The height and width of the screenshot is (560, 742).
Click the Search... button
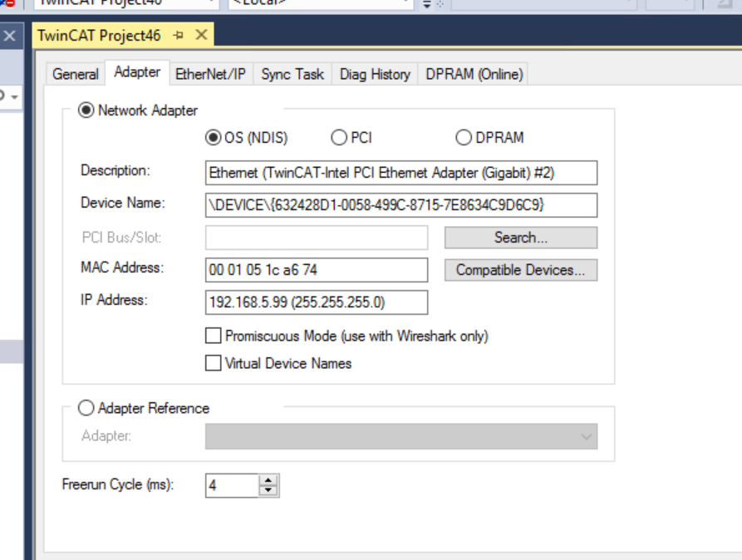click(x=521, y=238)
